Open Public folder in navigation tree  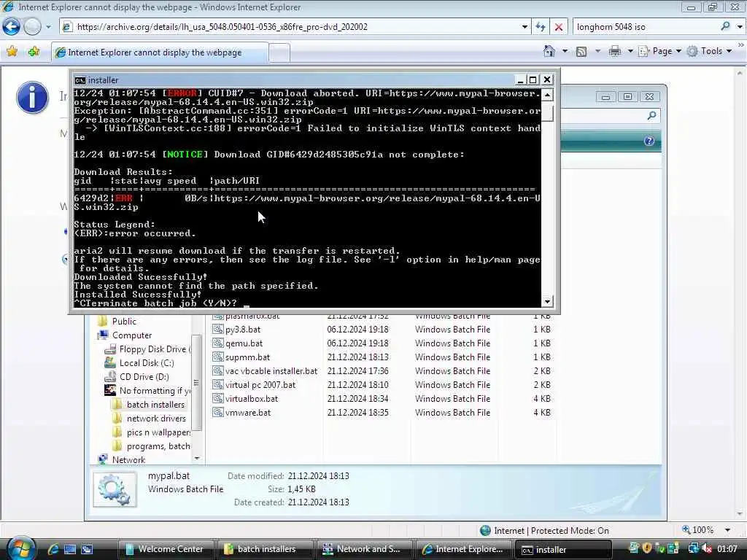click(124, 321)
